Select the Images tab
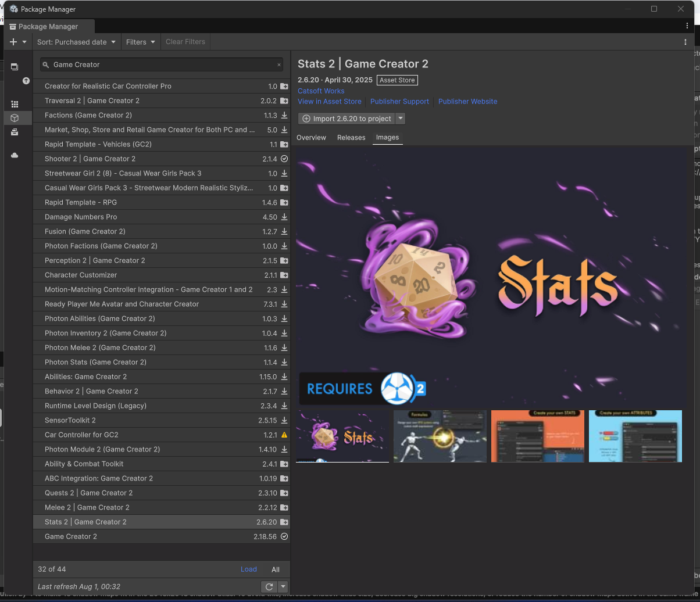Screen dimensions: 700x602 pyautogui.click(x=387, y=138)
